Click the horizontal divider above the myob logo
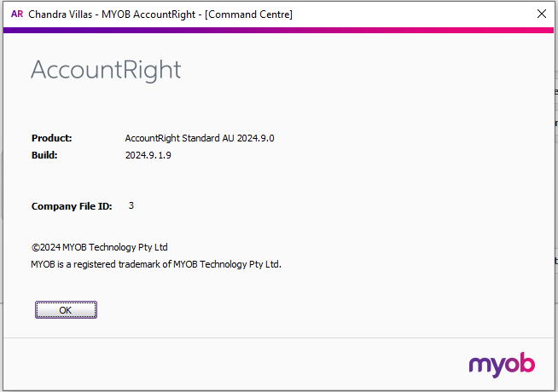The image size is (558, 392). click(279, 338)
